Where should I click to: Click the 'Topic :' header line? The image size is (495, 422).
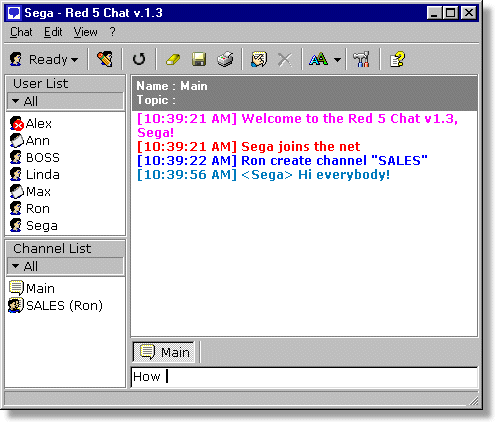[x=156, y=100]
